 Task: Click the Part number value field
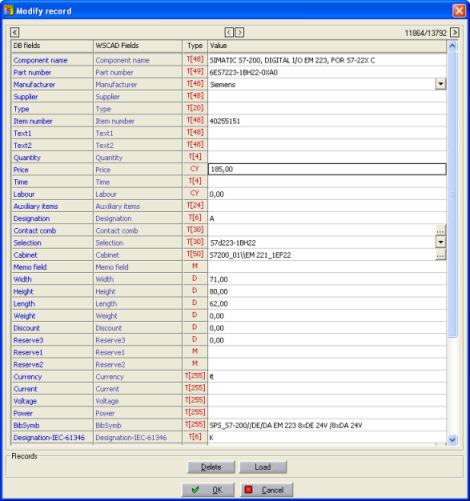327,72
